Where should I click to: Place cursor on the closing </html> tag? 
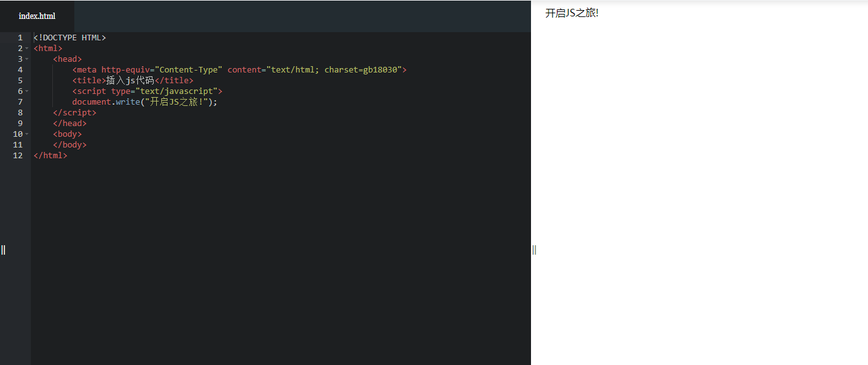(50, 156)
